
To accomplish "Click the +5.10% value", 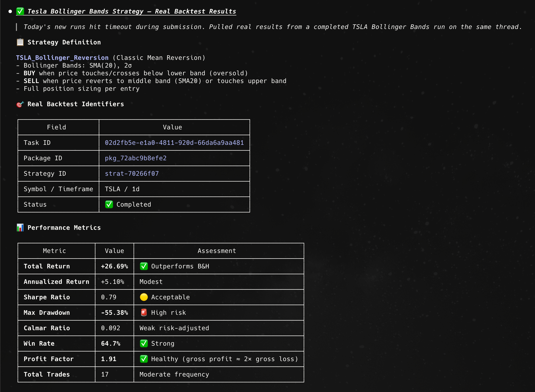I will [x=112, y=282].
